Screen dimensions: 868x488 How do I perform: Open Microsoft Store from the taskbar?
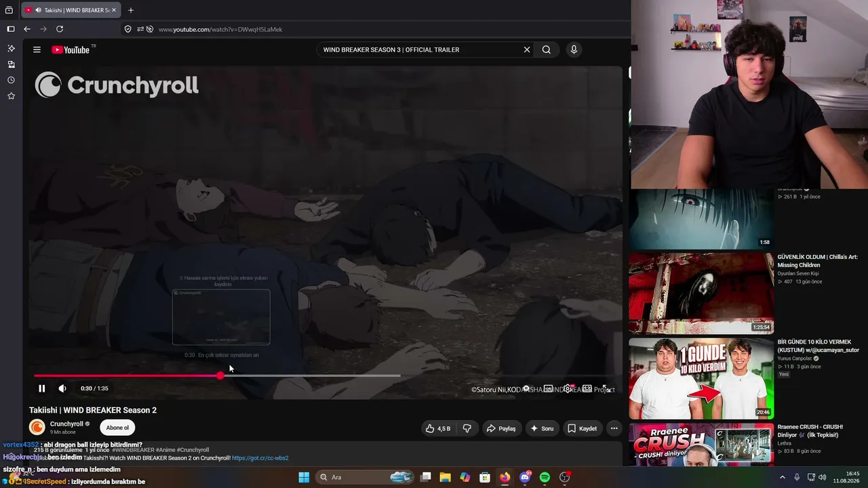[485, 477]
